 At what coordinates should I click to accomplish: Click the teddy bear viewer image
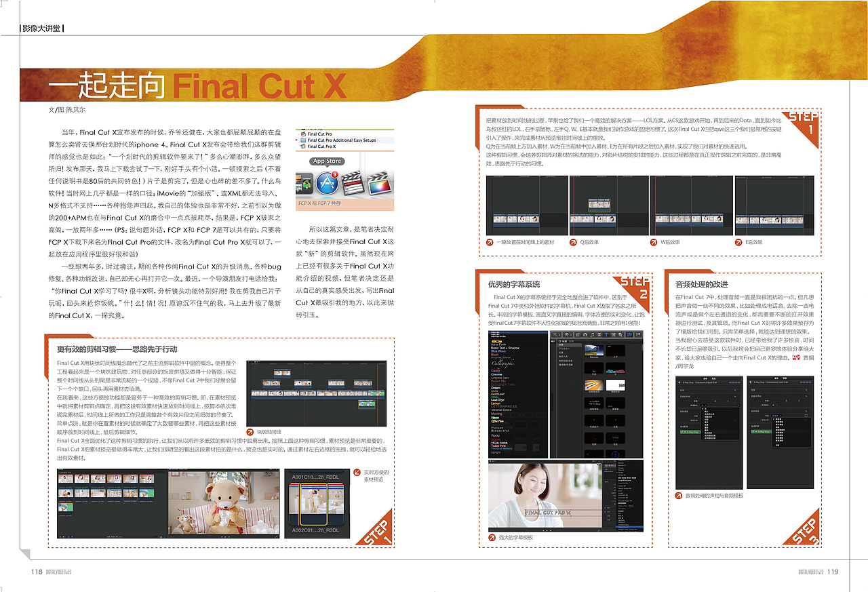click(x=224, y=502)
